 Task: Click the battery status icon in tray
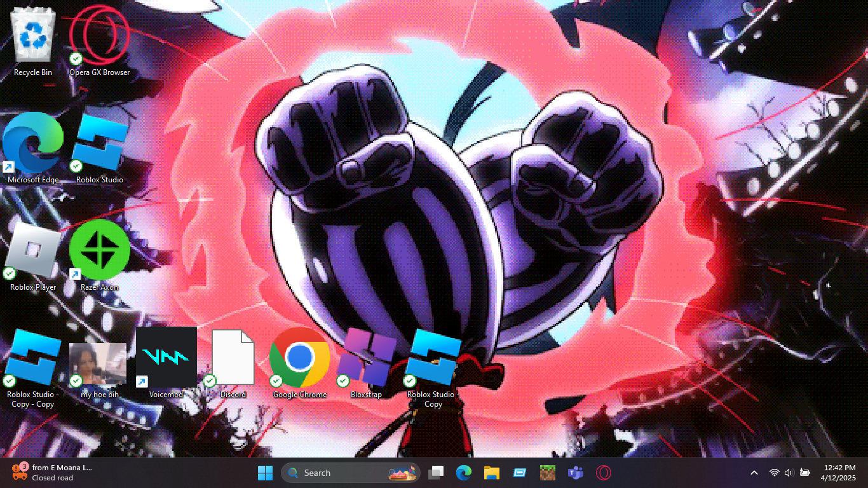tap(805, 473)
